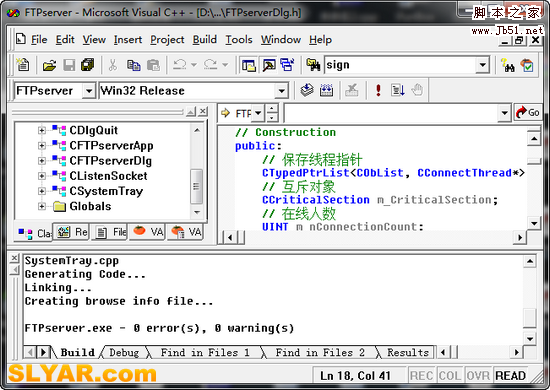Click the Paste clipboard icon
The image size is (550, 390).
click(x=153, y=65)
